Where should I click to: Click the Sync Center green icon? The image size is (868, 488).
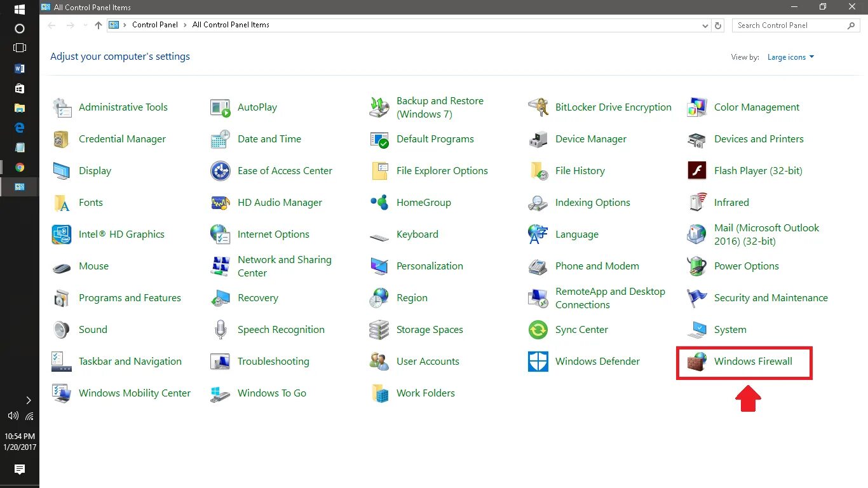538,330
